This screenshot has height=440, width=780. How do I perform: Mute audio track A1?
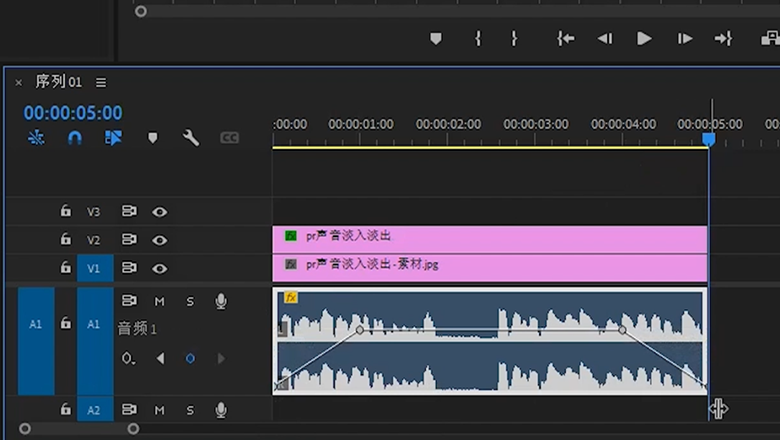[159, 301]
